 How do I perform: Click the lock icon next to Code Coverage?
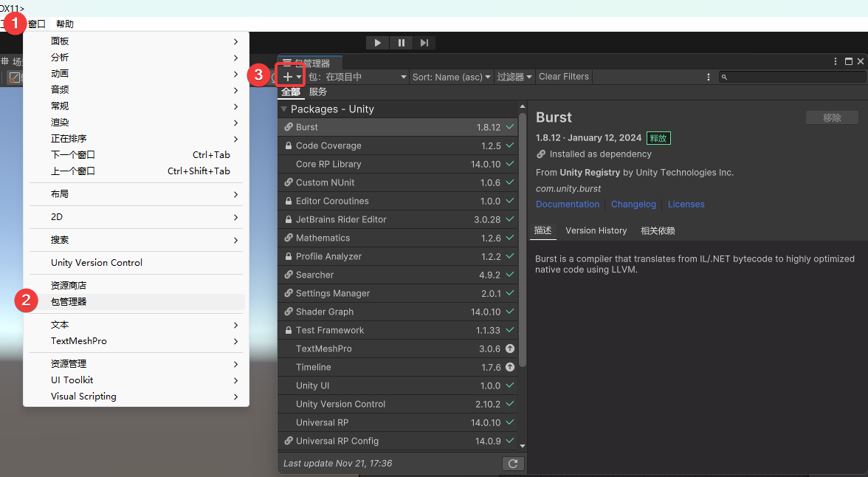click(289, 146)
